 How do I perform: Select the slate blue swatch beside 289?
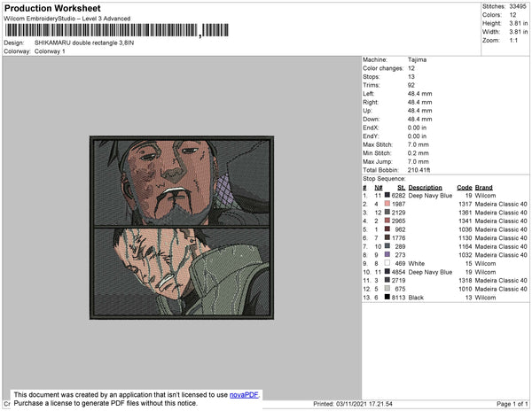click(x=387, y=246)
